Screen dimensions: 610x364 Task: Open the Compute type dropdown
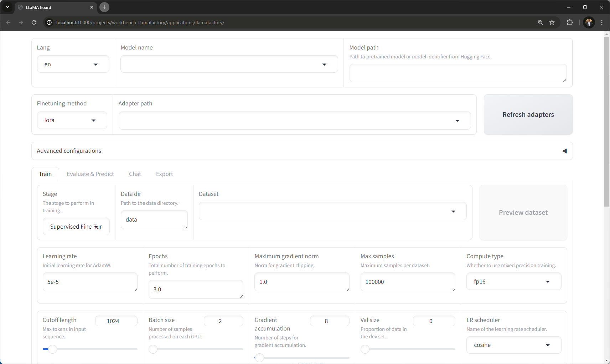coord(514,281)
